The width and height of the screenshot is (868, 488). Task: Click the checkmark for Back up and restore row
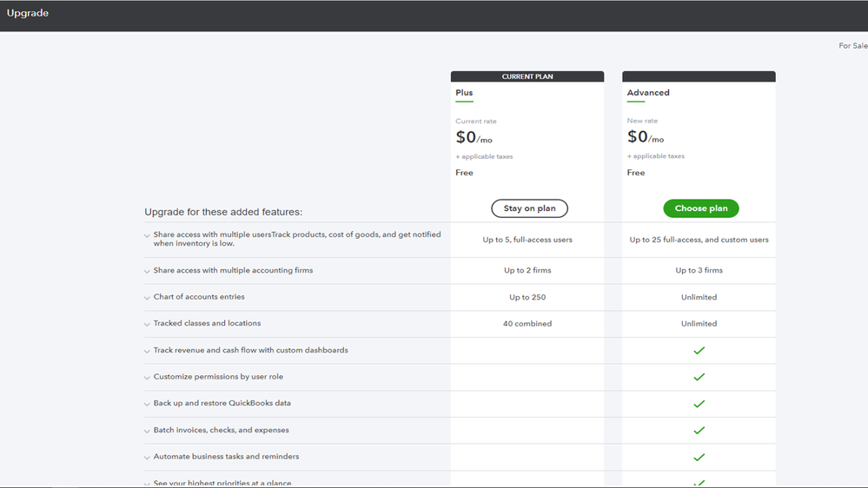pos(699,404)
